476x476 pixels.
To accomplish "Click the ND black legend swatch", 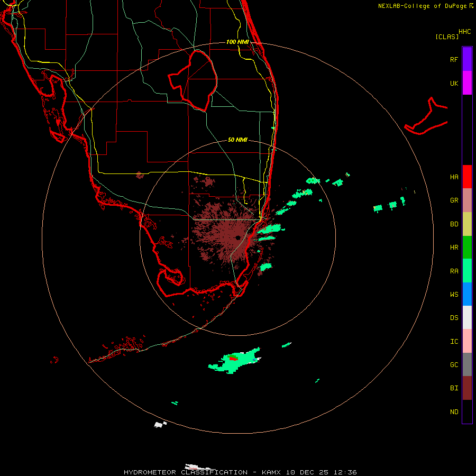I will tap(467, 411).
